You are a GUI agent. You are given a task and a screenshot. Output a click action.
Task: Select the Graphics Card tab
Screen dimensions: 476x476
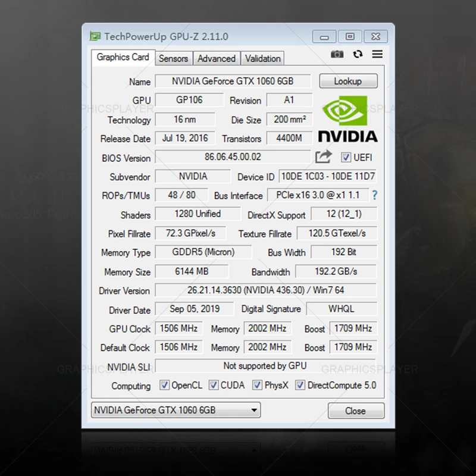click(123, 57)
